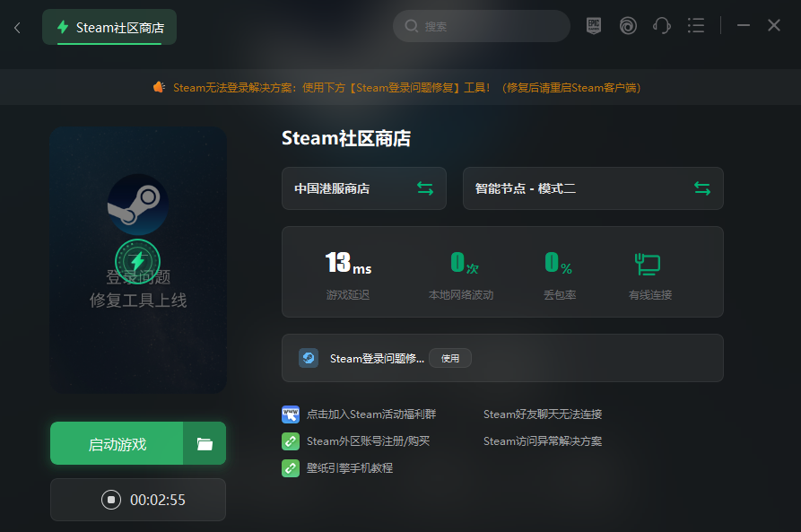Open the 中国港服商店 region selector

(x=354, y=188)
